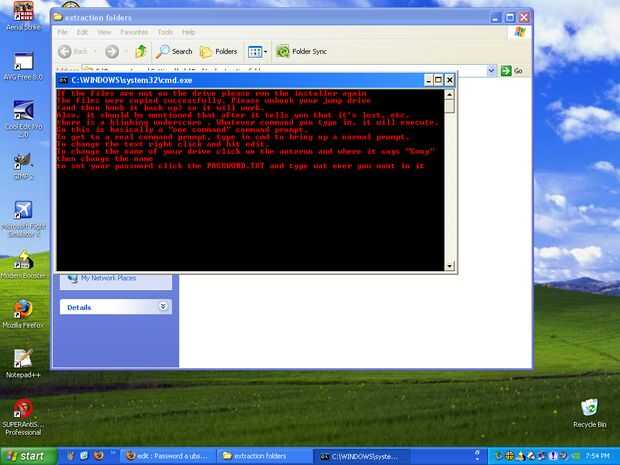Open the Help menu in the Explorer window

tap(189, 32)
